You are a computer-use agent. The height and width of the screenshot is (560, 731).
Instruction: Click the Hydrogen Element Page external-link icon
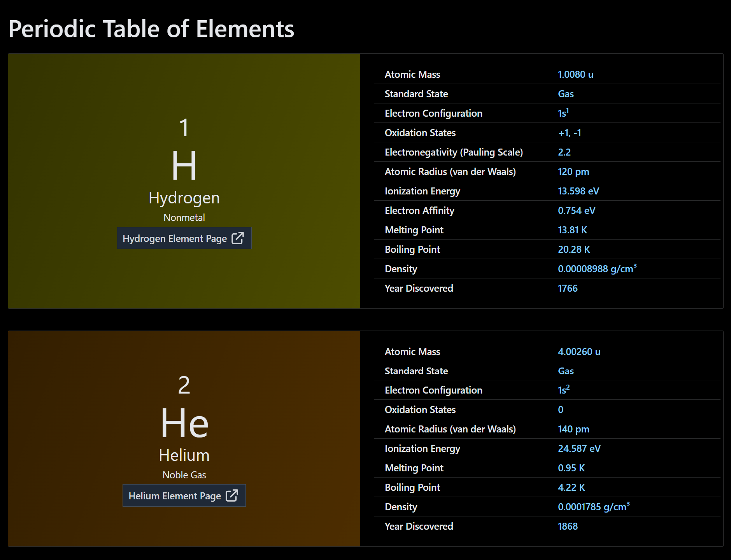[x=238, y=238]
